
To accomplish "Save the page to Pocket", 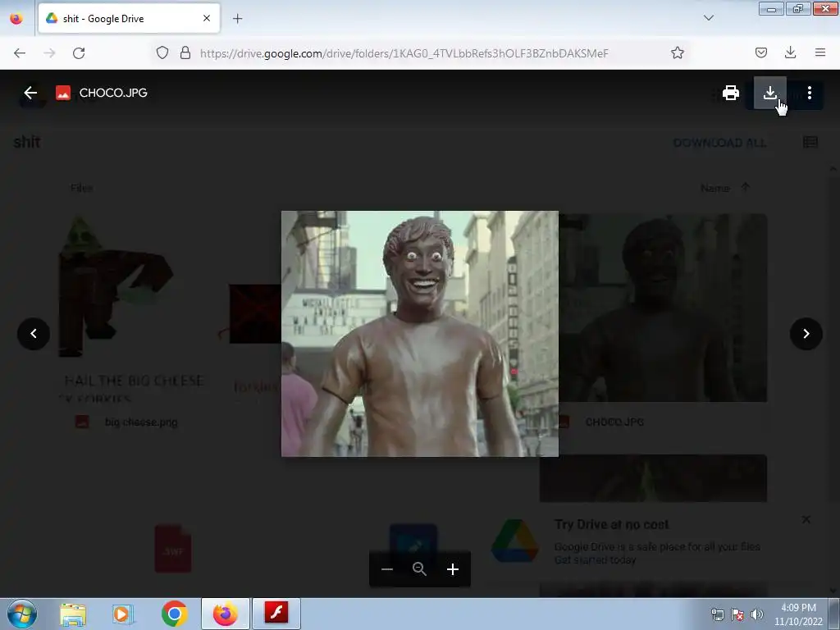I will click(760, 52).
